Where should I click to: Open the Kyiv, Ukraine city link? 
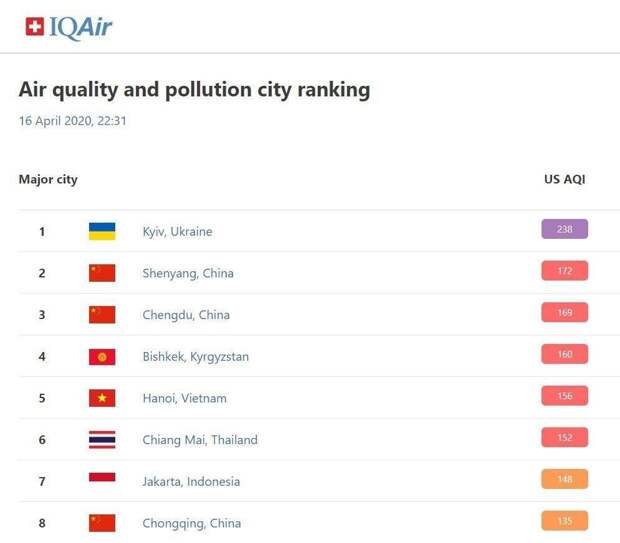coord(178,232)
